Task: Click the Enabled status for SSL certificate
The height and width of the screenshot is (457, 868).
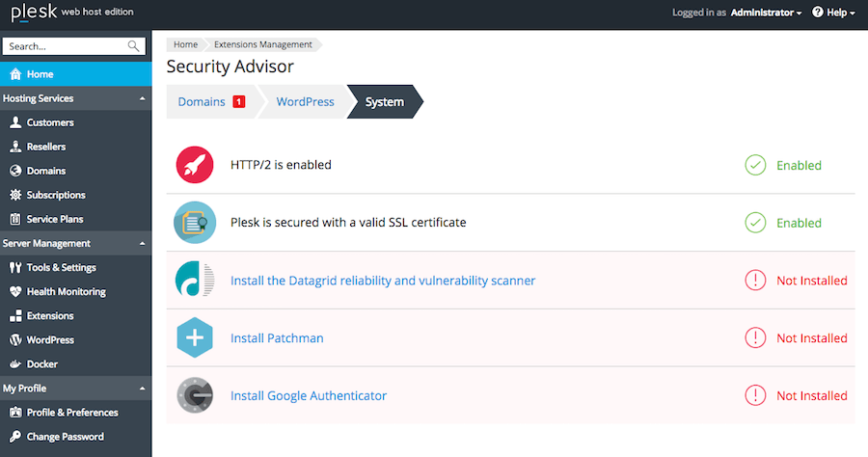Action: (799, 223)
